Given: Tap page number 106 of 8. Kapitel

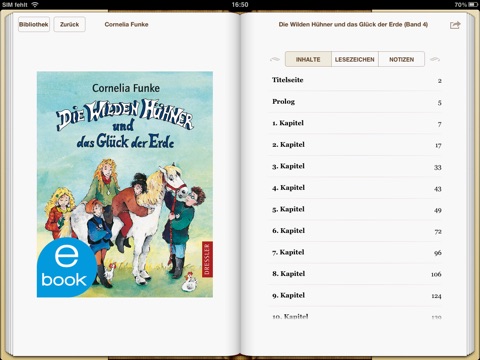Looking at the screenshot, I should click(x=436, y=274).
